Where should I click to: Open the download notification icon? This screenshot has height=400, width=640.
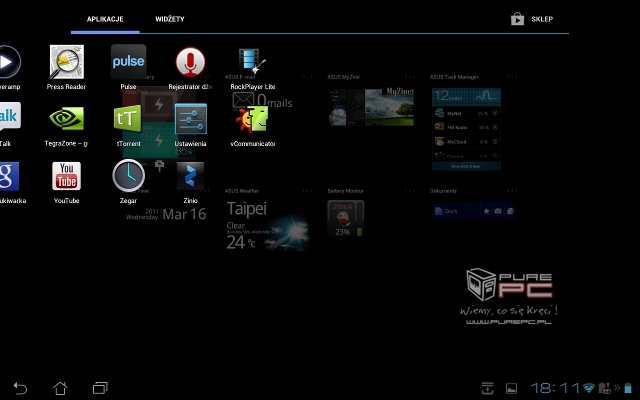coord(487,388)
